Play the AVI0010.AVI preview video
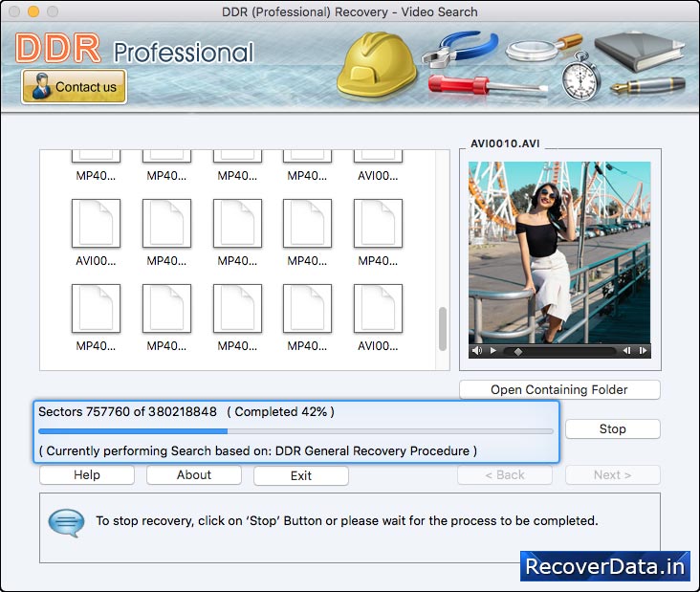This screenshot has width=700, height=592. click(492, 350)
